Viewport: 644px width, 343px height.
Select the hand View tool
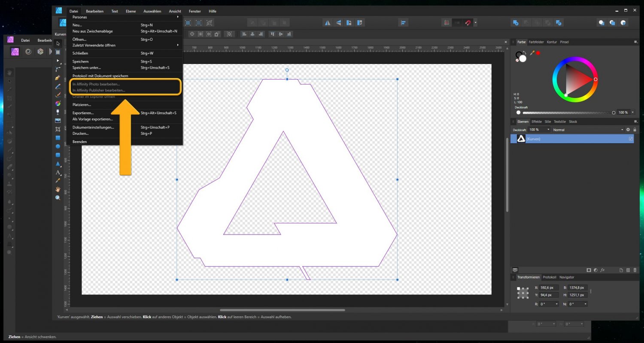pyautogui.click(x=58, y=189)
